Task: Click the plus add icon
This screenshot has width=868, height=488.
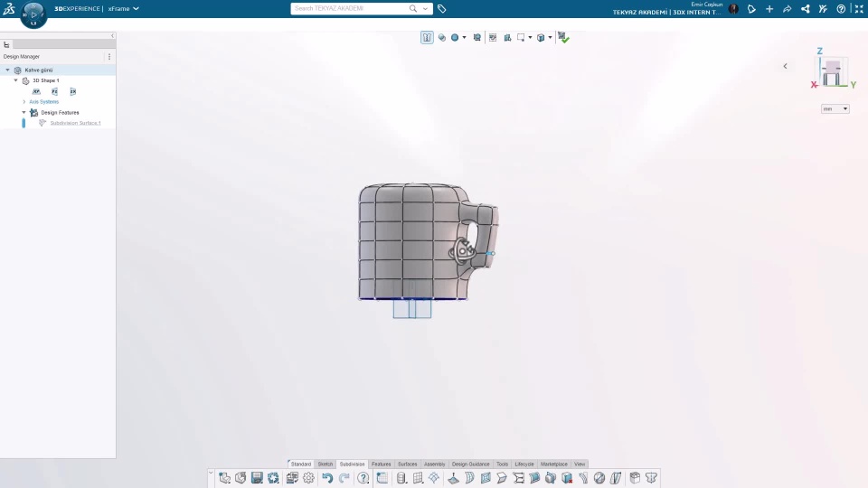Action: [x=769, y=9]
